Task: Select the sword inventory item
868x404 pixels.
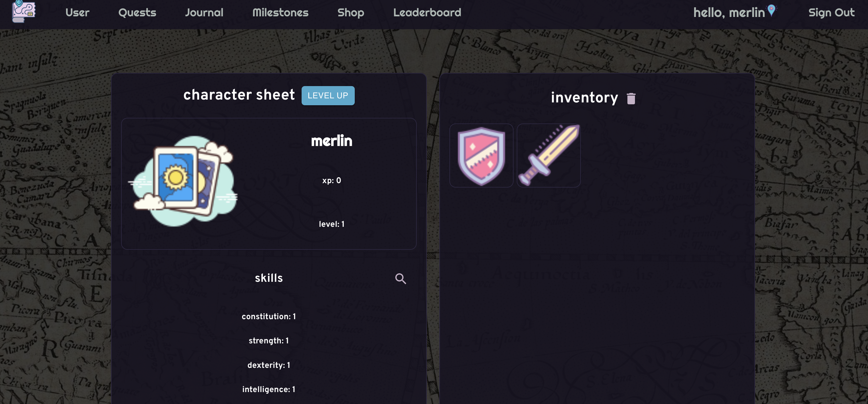Action: (x=548, y=156)
